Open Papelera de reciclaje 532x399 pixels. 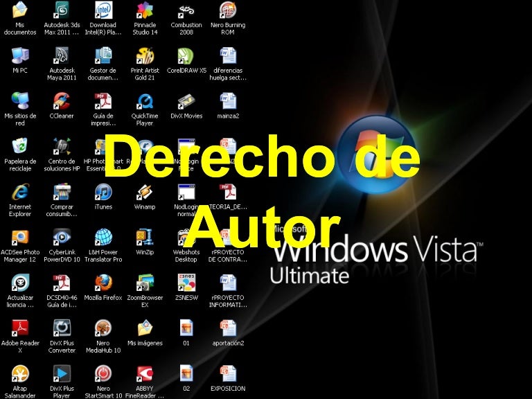tap(20, 147)
